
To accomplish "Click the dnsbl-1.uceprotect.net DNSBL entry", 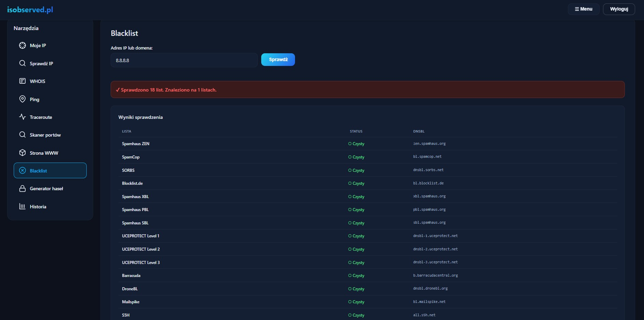I will coord(435,236).
